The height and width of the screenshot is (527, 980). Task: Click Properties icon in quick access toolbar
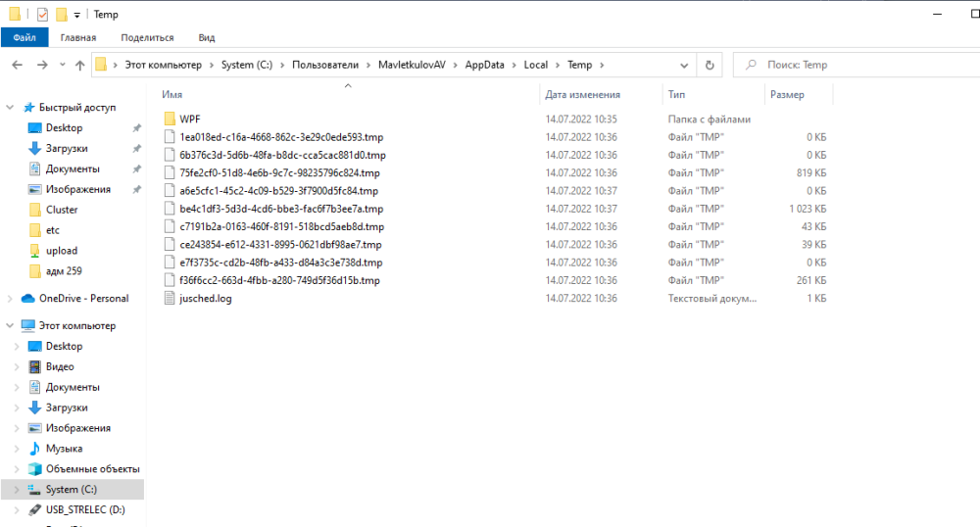point(42,14)
